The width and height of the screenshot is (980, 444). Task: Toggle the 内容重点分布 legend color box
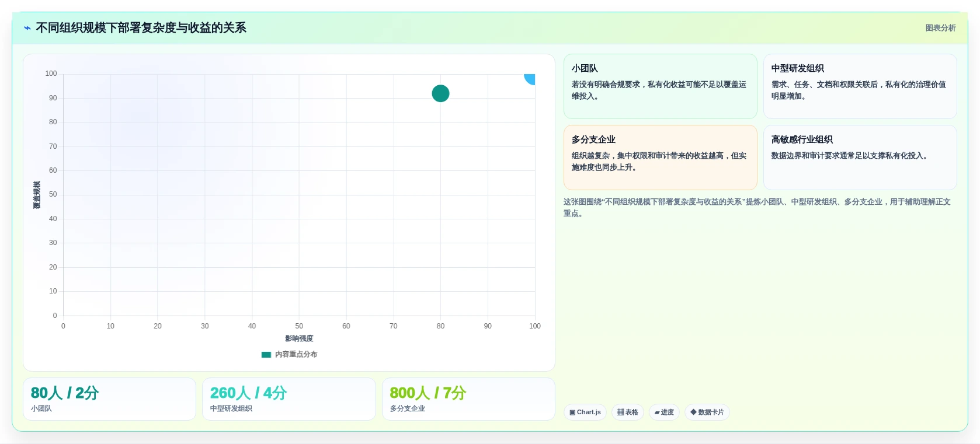[x=266, y=354]
